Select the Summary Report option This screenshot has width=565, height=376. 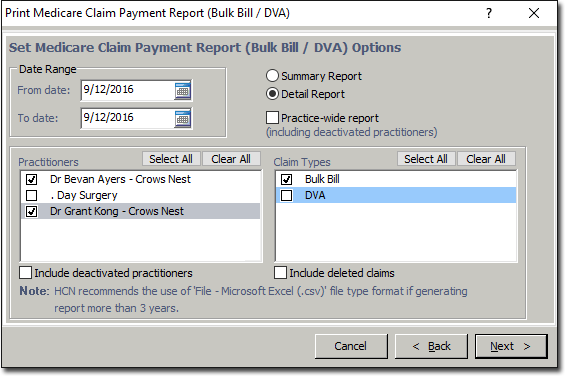point(272,76)
